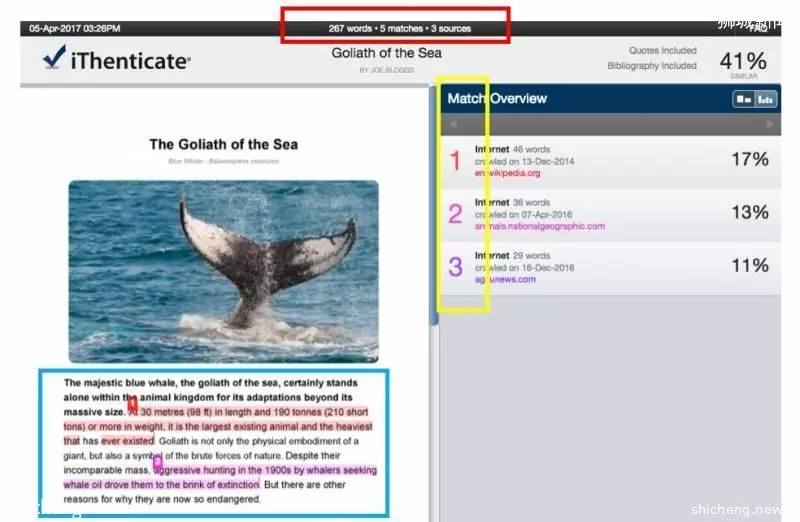Image resolution: width=800 pixels, height=522 pixels.
Task: Click 'Internet 36 words' source row text
Action: (x=512, y=203)
